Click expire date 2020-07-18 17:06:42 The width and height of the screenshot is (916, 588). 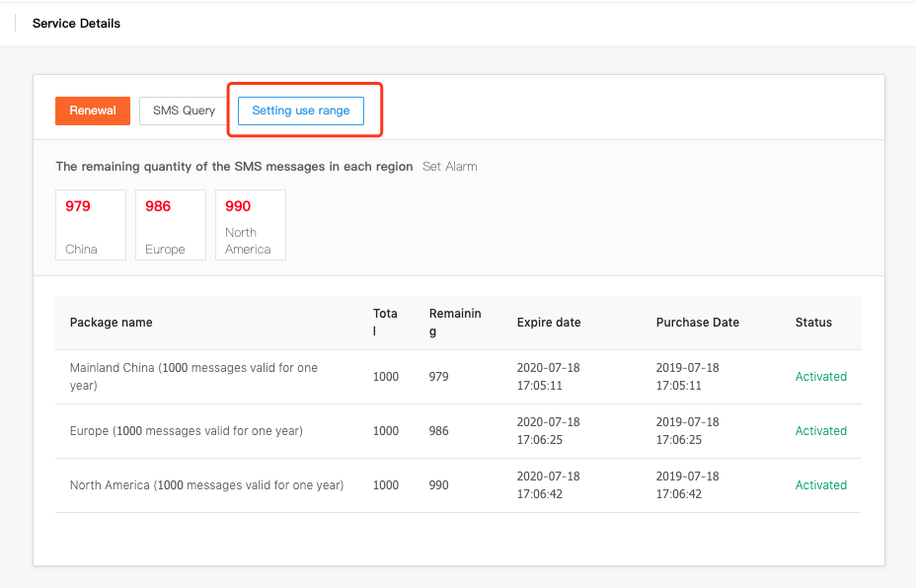pos(549,485)
